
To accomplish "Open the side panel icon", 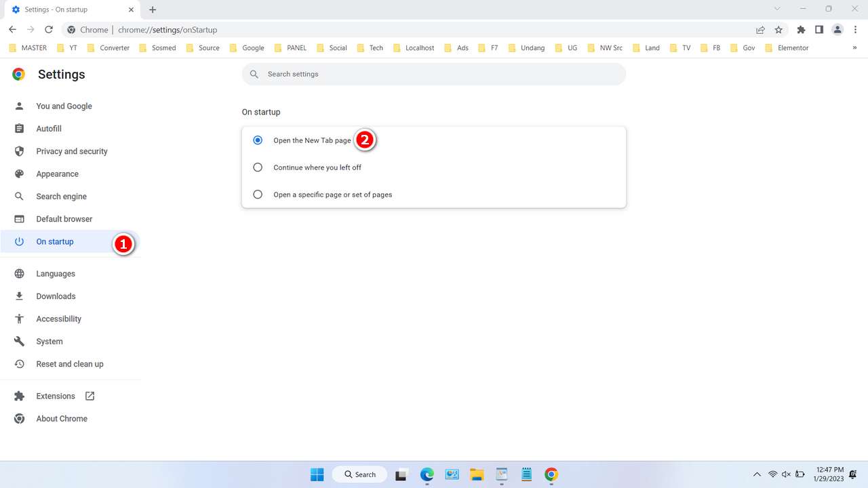I will (x=819, y=29).
